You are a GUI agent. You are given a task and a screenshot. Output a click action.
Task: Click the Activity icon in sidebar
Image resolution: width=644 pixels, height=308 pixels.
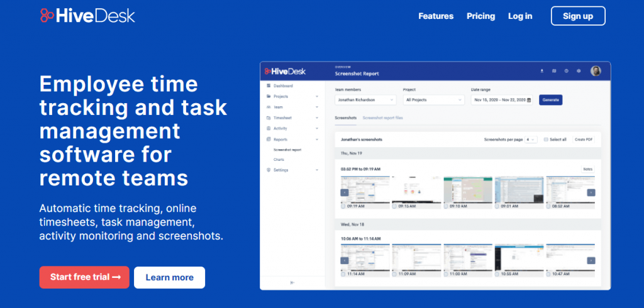click(x=269, y=128)
